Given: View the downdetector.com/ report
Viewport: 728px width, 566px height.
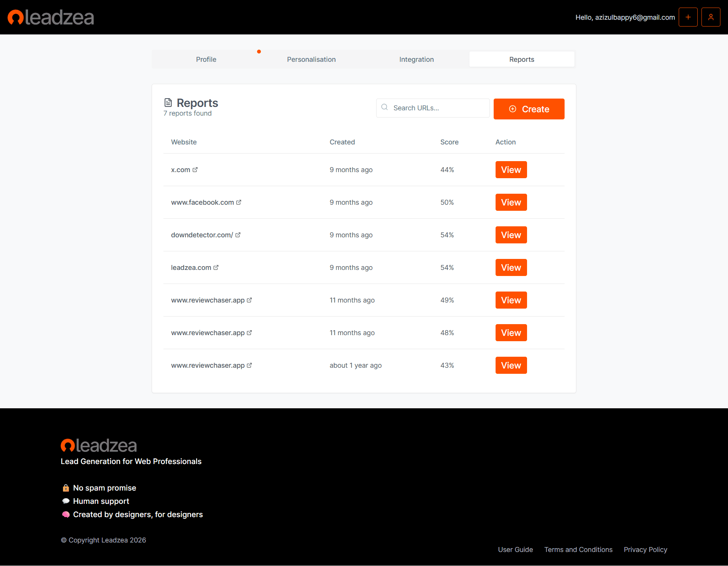Looking at the screenshot, I should (511, 235).
